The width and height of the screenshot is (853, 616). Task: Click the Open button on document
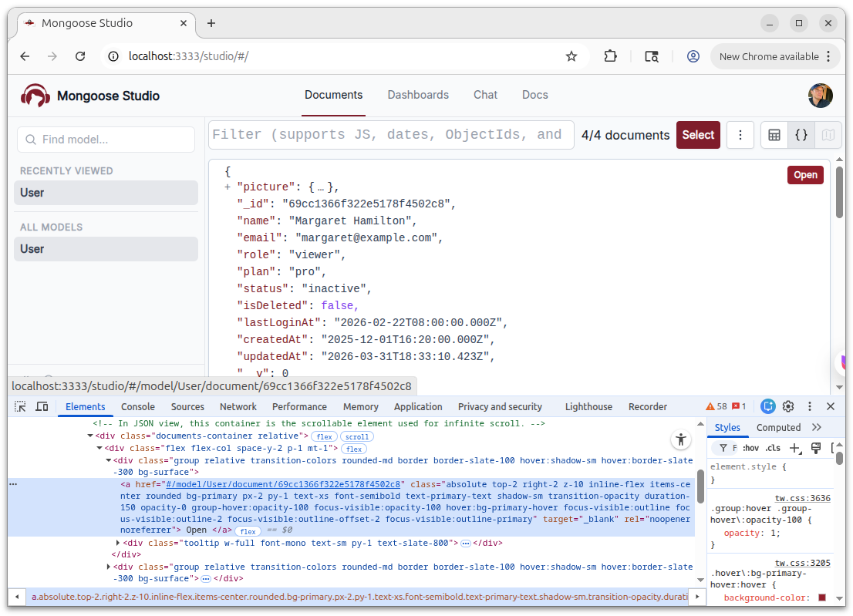[x=805, y=175]
